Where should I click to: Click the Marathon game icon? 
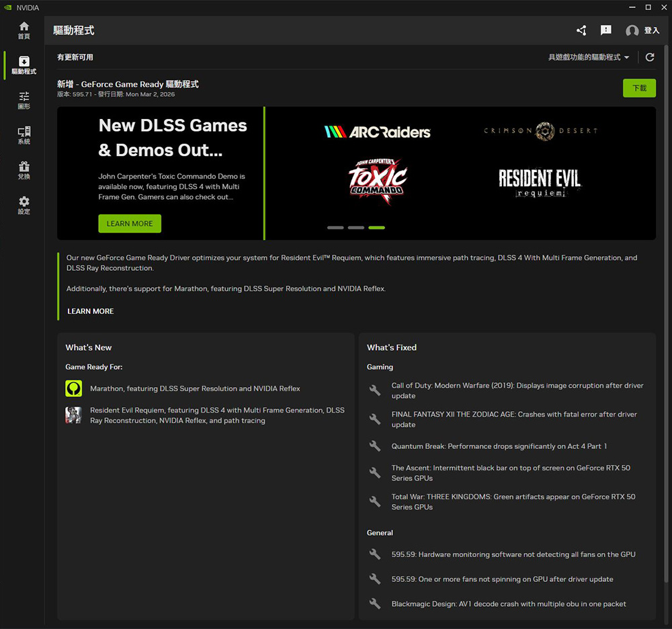(73, 388)
